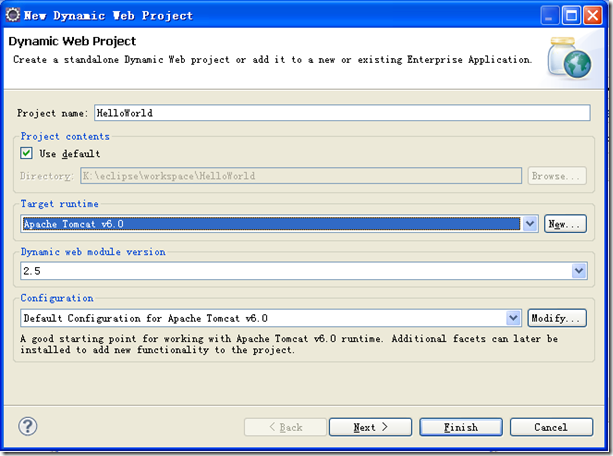Viewport: 613px width, 456px height.
Task: Click the web project jar globe icon
Action: coord(570,58)
